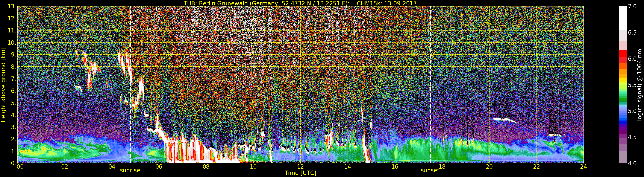The height and width of the screenshot is (177, 644).
Task: Click the colorbar tick label '4.0'
Action: coord(632,163)
